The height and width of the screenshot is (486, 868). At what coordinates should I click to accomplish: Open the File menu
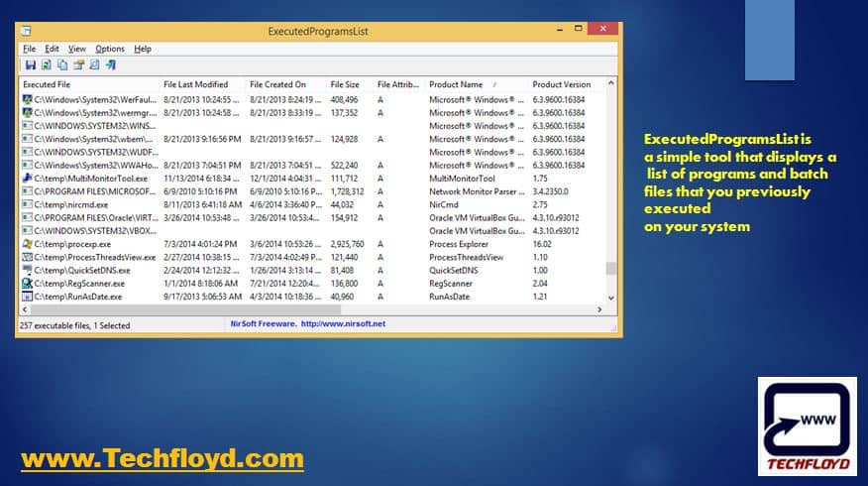click(30, 49)
